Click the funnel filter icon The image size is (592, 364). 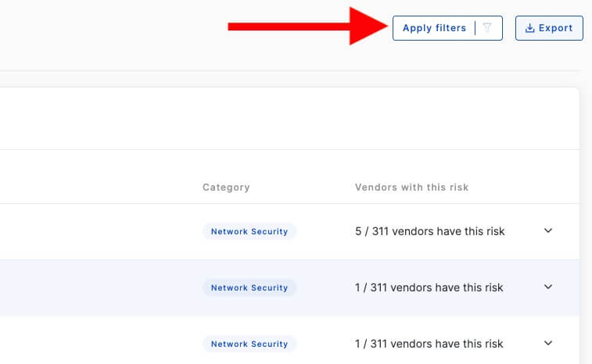pyautogui.click(x=487, y=27)
